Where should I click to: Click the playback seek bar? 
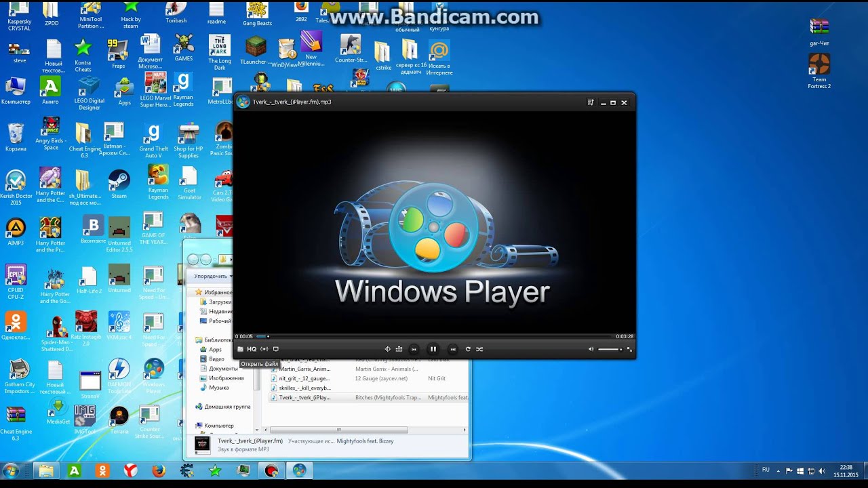434,336
